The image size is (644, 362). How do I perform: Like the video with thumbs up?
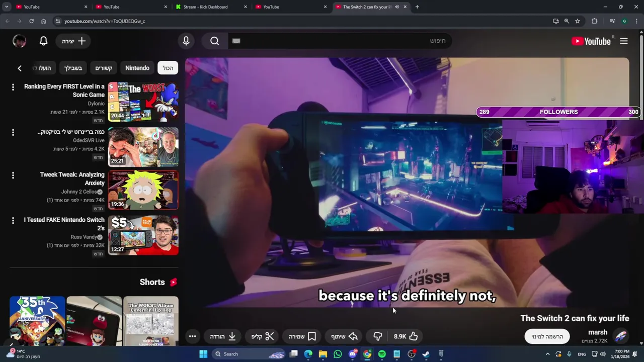click(406, 336)
